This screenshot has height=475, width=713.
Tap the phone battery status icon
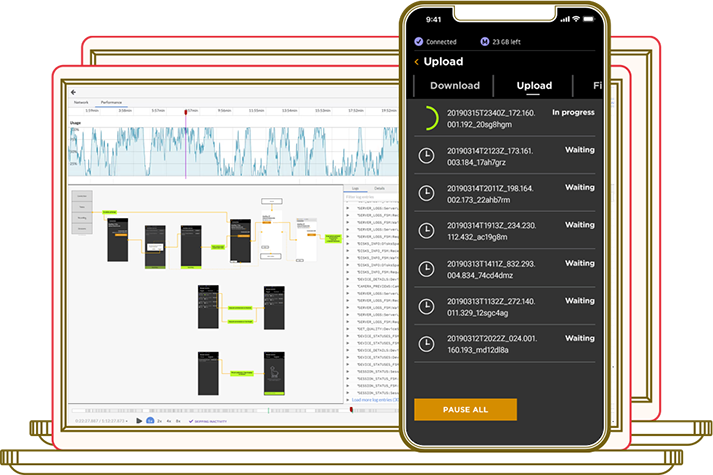pyautogui.click(x=589, y=19)
